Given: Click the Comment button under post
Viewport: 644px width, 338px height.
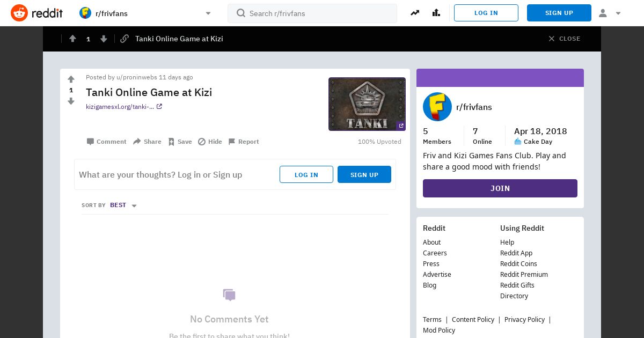Looking at the screenshot, I should (x=106, y=142).
